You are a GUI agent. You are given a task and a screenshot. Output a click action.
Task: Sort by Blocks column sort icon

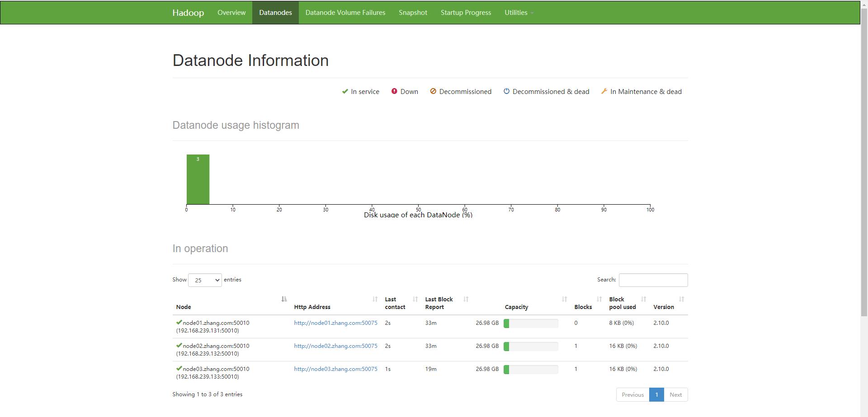pyautogui.click(x=599, y=299)
